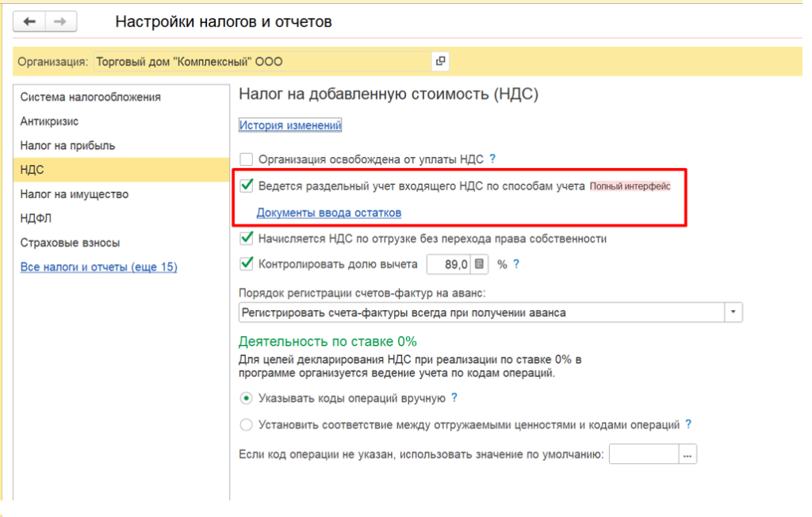Toggle separate incoming VAT accounting checkbox

click(247, 186)
